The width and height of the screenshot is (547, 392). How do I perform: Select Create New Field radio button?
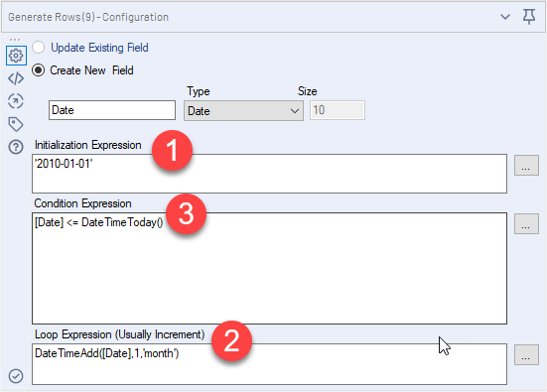click(39, 70)
